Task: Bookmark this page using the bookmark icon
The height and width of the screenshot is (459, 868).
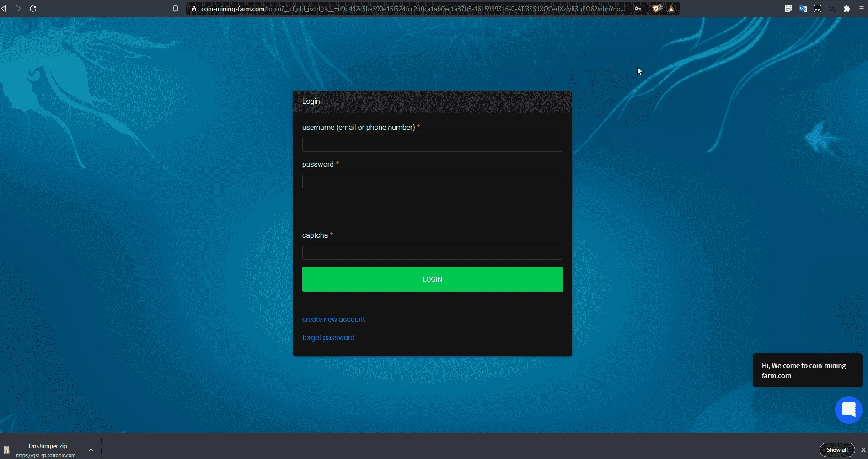Action: (175, 9)
